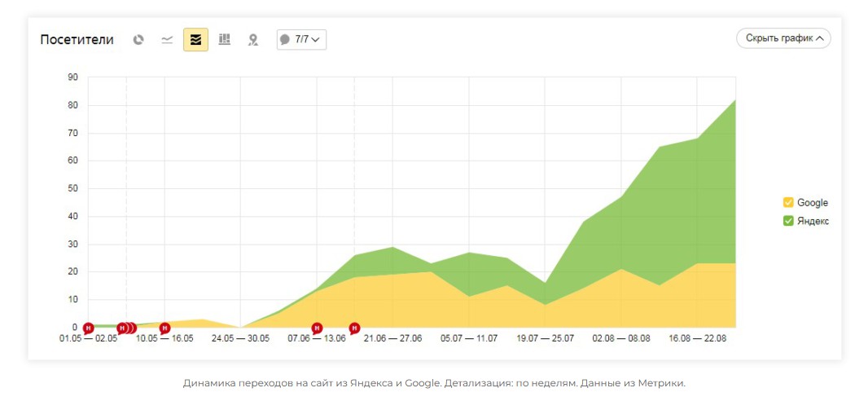
Task: Click the 05.07 — 11.07 axis label
Action: [469, 338]
